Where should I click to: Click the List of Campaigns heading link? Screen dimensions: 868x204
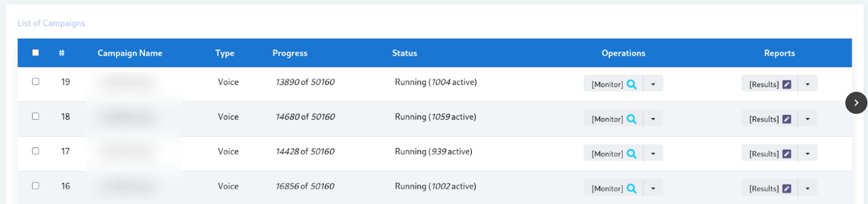51,23
